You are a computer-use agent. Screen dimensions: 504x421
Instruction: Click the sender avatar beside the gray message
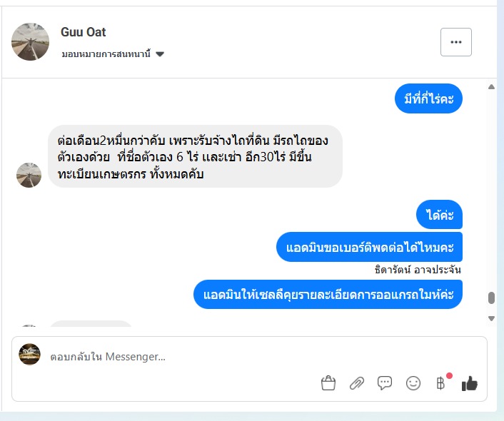pos(29,175)
